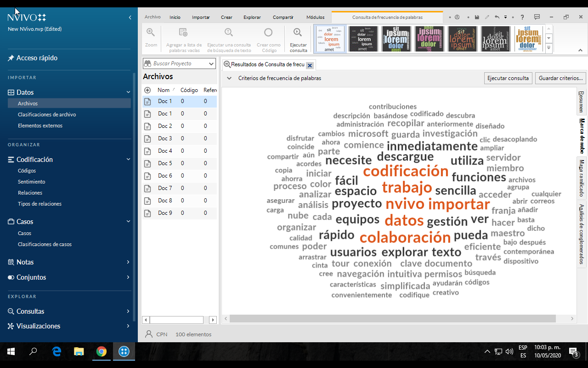The width and height of the screenshot is (588, 368).
Task: Collapse the Casos section
Action: 129,221
